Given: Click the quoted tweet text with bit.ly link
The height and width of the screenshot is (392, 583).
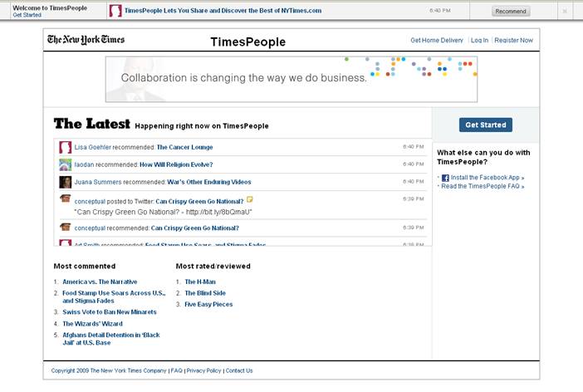Looking at the screenshot, I should point(164,212).
